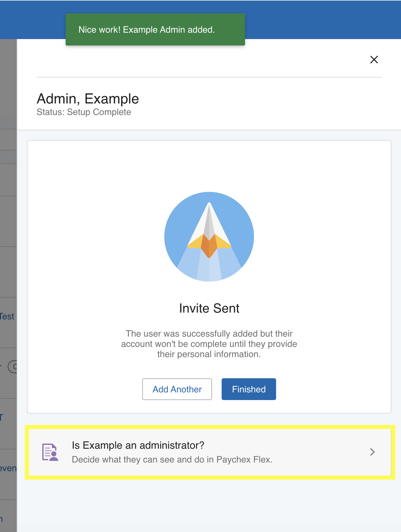Viewport: 401px width, 532px height.
Task: Click the purple user permissions document icon
Action: 50,452
